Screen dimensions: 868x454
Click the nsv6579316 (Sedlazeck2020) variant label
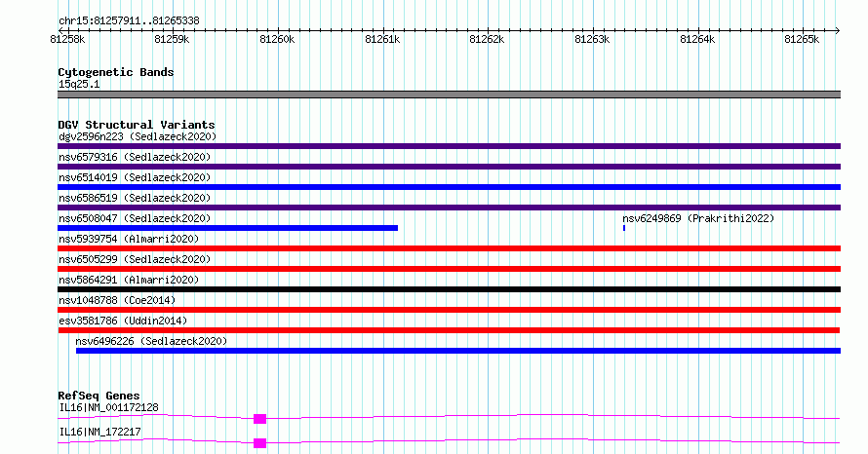(135, 157)
